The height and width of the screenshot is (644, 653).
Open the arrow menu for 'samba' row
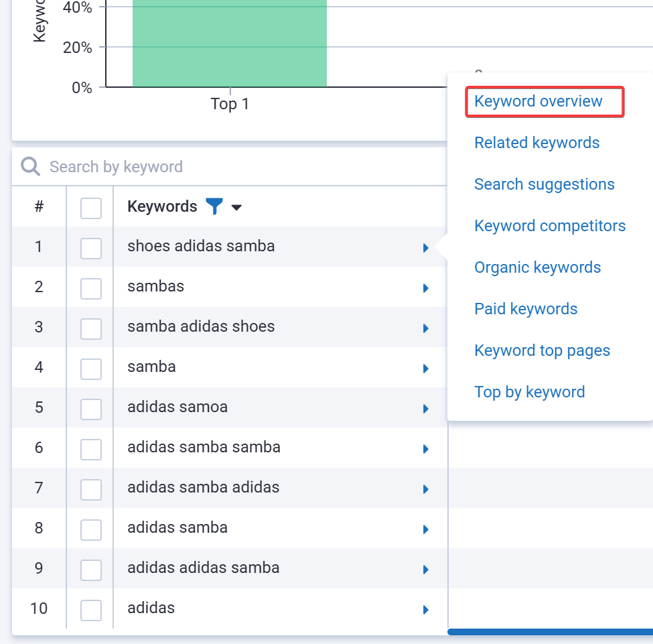click(x=425, y=369)
